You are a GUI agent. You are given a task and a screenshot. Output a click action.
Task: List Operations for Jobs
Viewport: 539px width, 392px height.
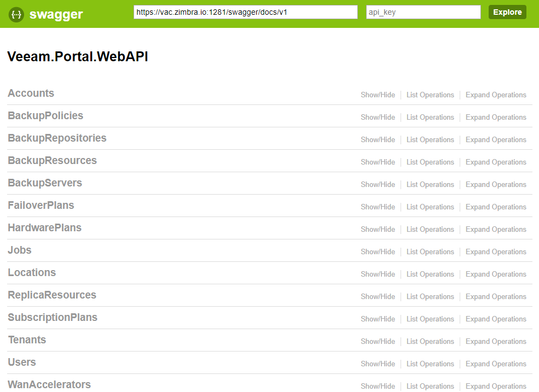click(x=430, y=252)
